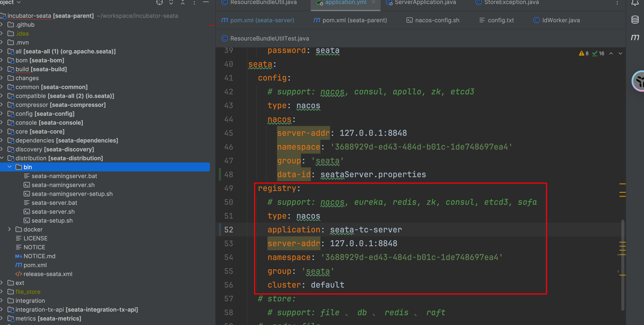This screenshot has height=325, width=644.
Task: Open editor tabs options menu (three dots)
Action: point(617,3)
